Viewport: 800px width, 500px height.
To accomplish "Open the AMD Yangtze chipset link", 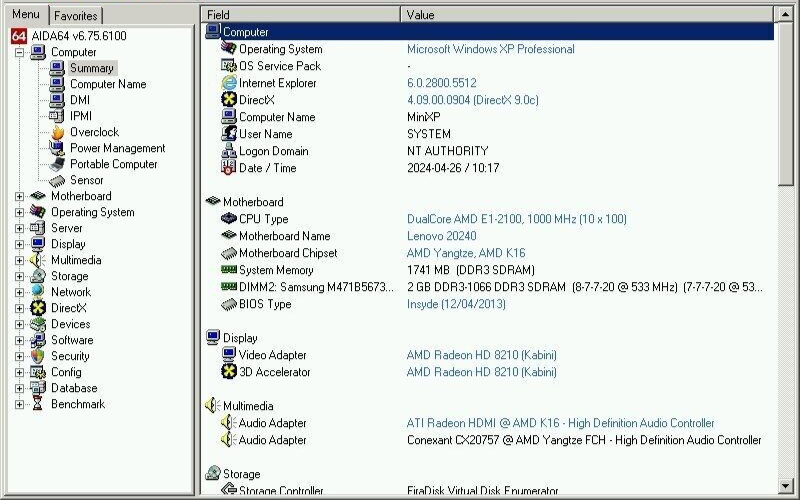I will [466, 253].
